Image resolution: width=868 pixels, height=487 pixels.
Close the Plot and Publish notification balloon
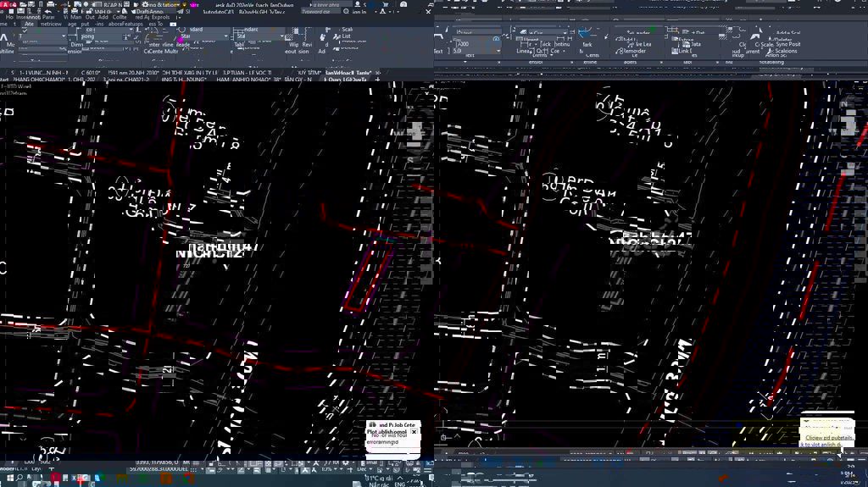point(414,432)
